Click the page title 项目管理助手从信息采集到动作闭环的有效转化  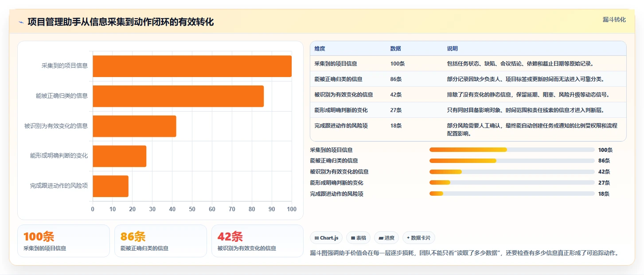coord(121,22)
